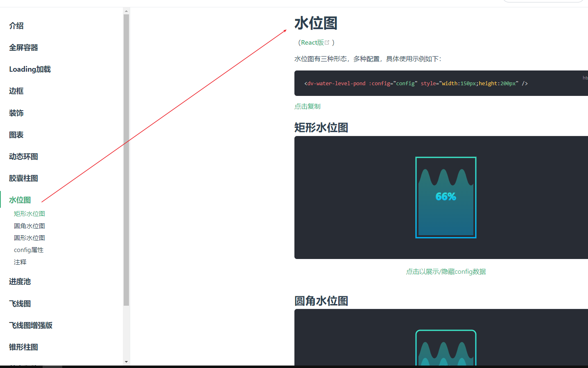The width and height of the screenshot is (588, 368).
Task: Open the 全屏容器 sidebar section
Action: pyautogui.click(x=24, y=48)
